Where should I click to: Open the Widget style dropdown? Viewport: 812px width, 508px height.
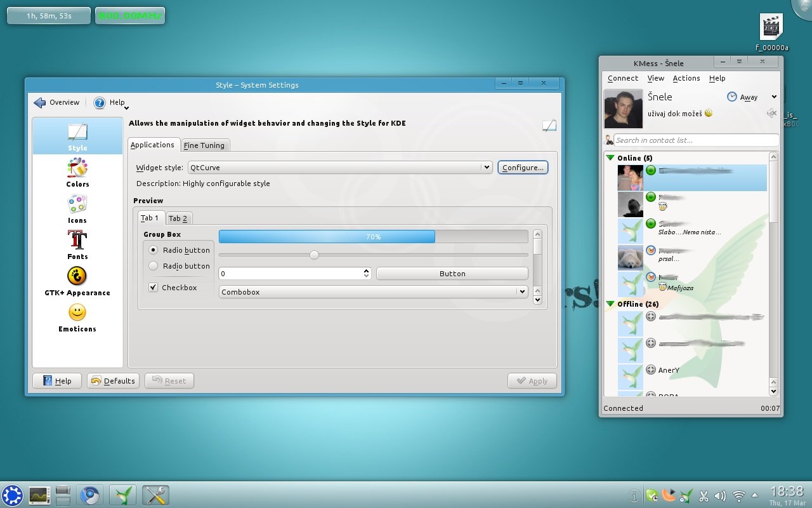pyautogui.click(x=340, y=168)
